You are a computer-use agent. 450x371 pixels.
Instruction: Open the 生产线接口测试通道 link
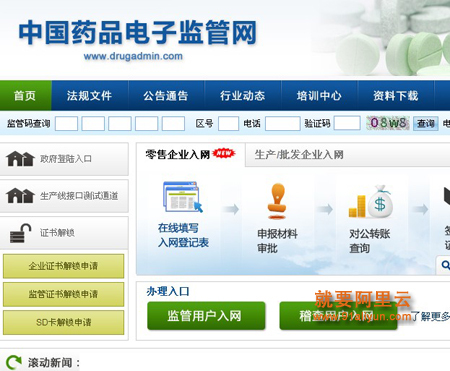pyautogui.click(x=79, y=196)
